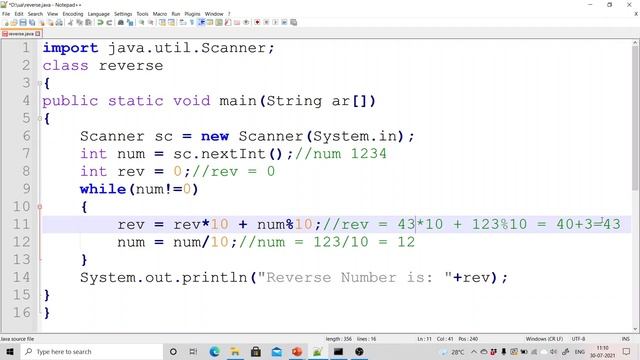
Task: Select the reverse.java document tab
Action: (x=21, y=34)
